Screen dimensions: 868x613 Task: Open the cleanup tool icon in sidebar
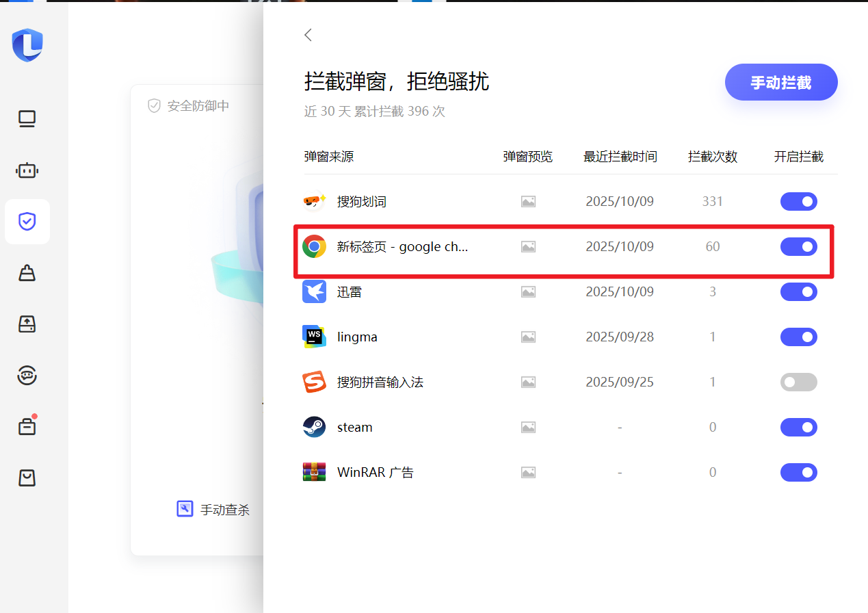[x=27, y=272]
